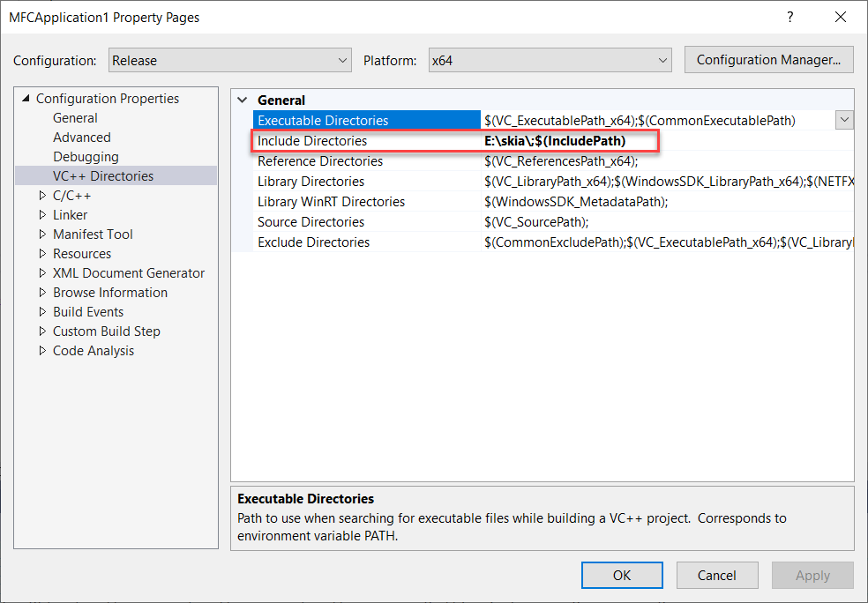Screen dimensions: 868x603
Task: Select the Exclude Directories property name
Action: (x=313, y=242)
